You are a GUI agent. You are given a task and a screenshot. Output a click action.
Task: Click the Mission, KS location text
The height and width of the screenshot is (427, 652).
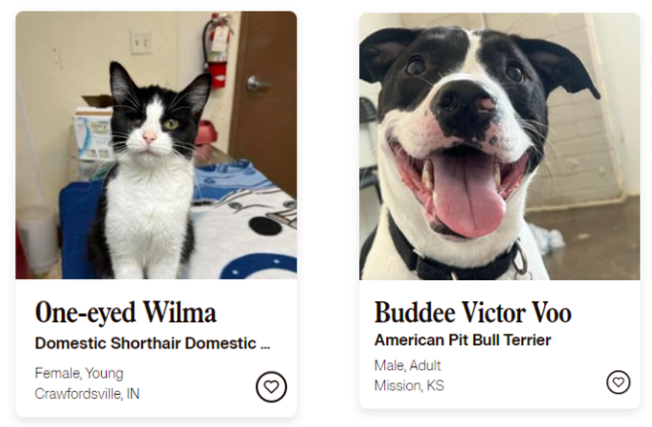coord(409,385)
